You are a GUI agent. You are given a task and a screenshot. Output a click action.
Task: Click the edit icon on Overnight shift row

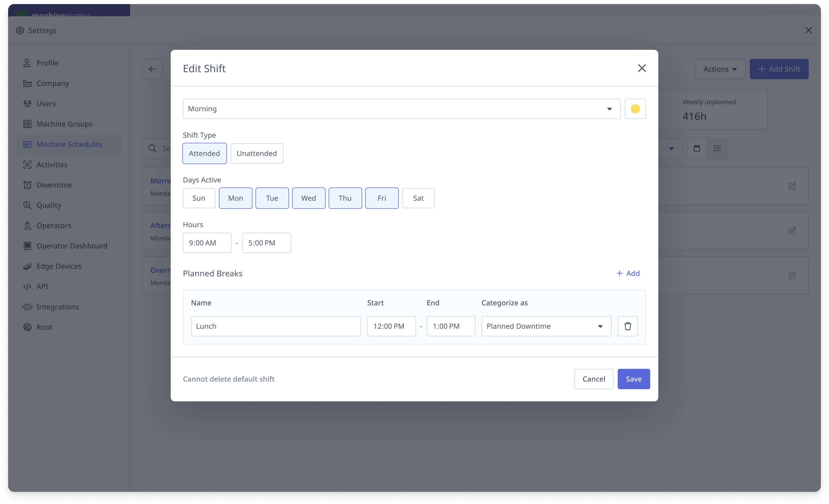click(792, 275)
